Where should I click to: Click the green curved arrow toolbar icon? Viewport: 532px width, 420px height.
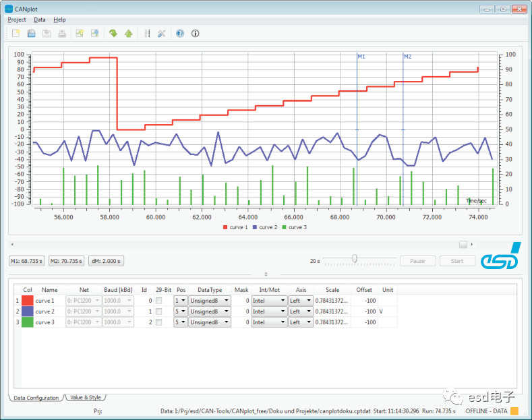(x=113, y=33)
